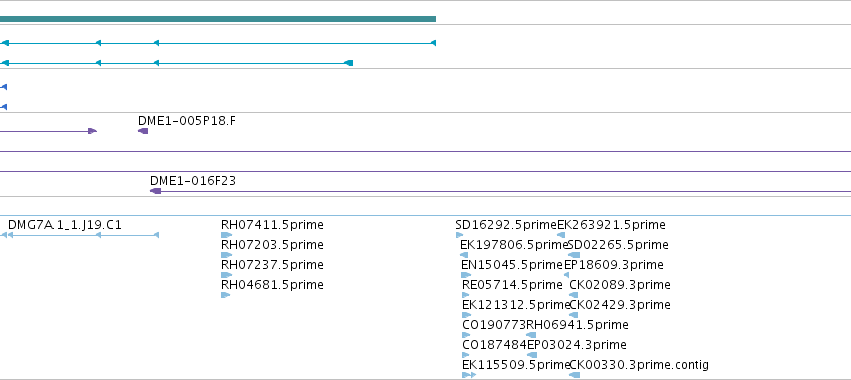This screenshot has width=851, height=380.
Task: Click the RH07411.5prime EST arrow
Action: [x=226, y=235]
